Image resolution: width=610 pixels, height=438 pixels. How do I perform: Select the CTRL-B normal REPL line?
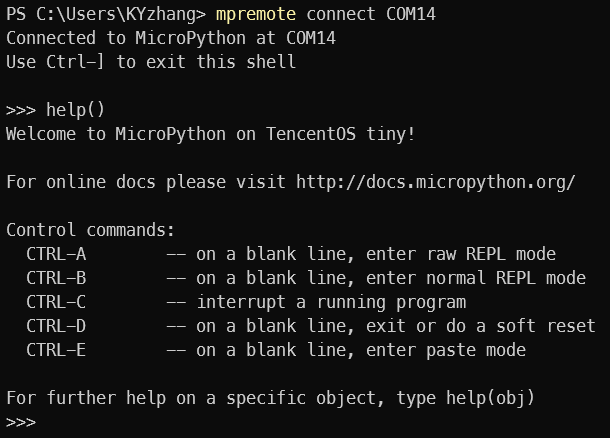coord(306,278)
